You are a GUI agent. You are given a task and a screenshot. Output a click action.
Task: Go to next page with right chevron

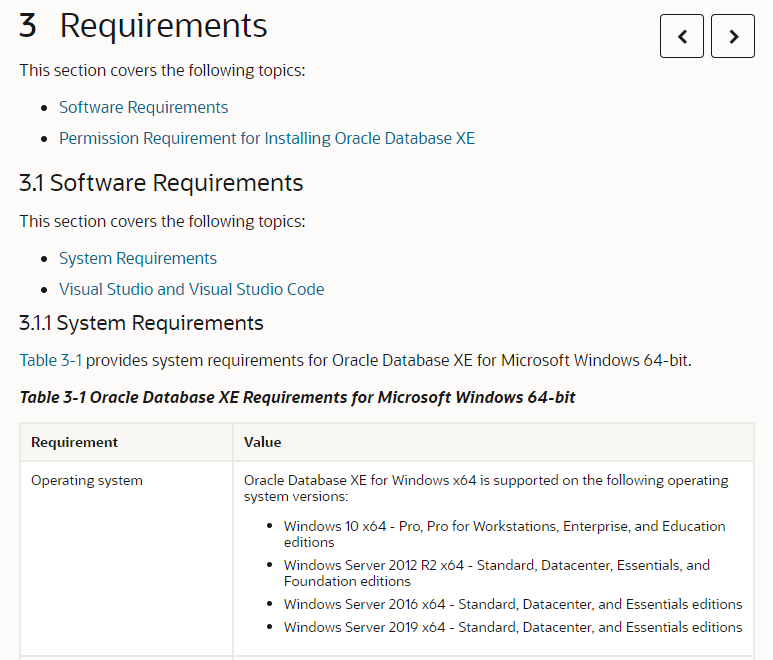point(733,36)
